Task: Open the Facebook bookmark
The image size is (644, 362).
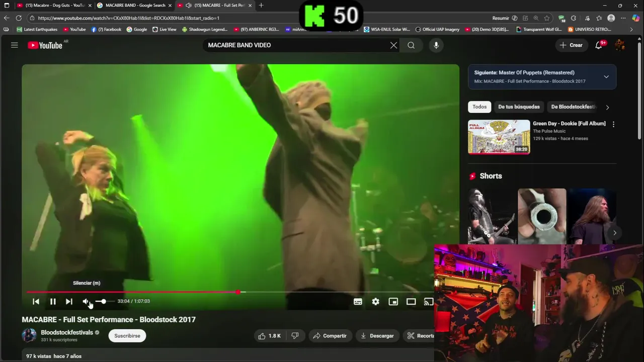Action: pyautogui.click(x=106, y=30)
